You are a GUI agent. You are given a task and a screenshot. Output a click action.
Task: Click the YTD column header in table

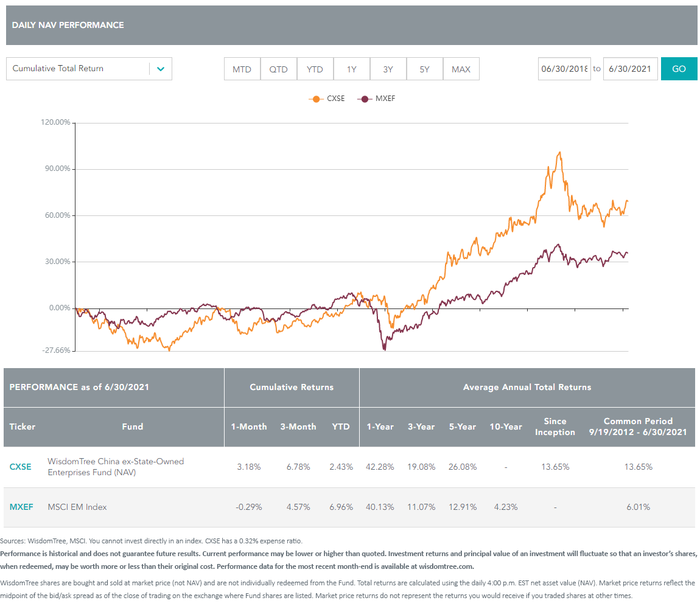pos(341,427)
